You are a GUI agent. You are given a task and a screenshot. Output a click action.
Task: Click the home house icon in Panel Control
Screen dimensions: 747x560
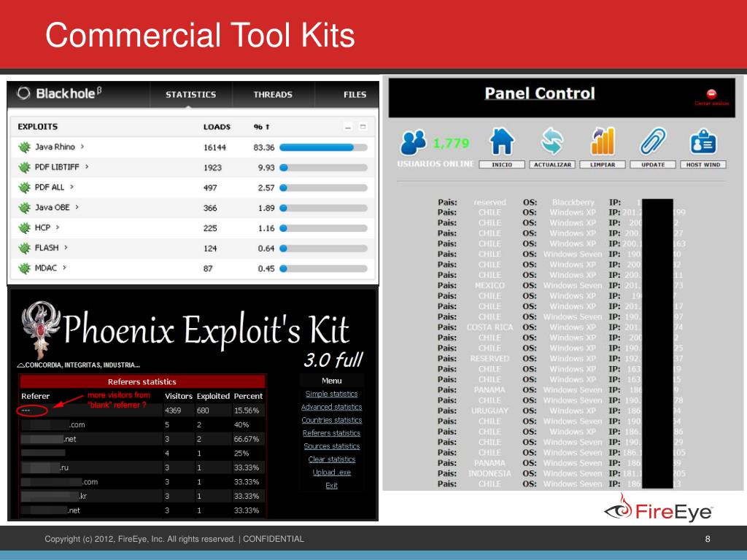(x=502, y=141)
